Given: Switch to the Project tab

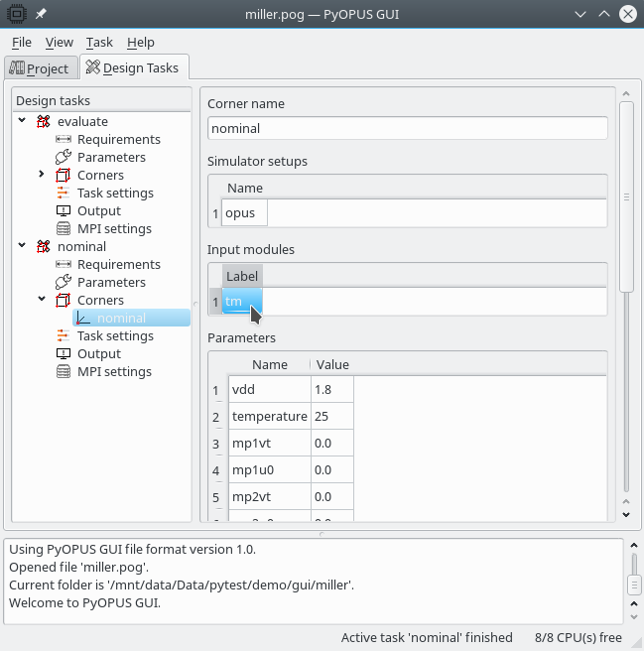Looking at the screenshot, I should pos(40,68).
